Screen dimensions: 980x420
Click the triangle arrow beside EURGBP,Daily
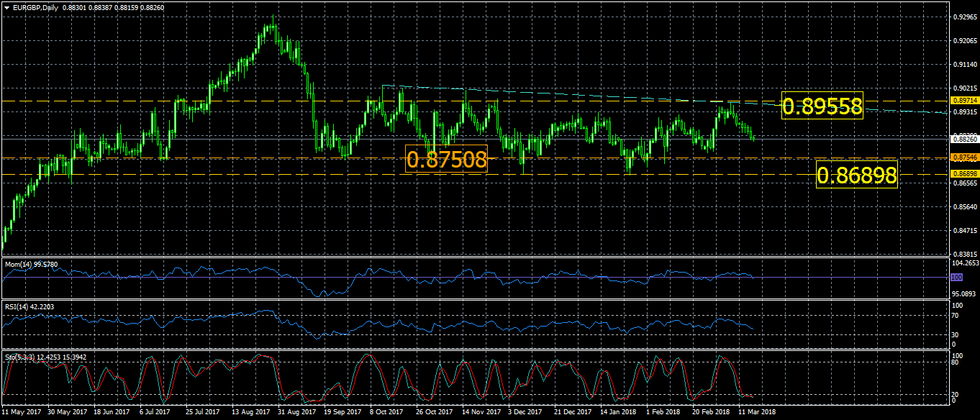6,6
